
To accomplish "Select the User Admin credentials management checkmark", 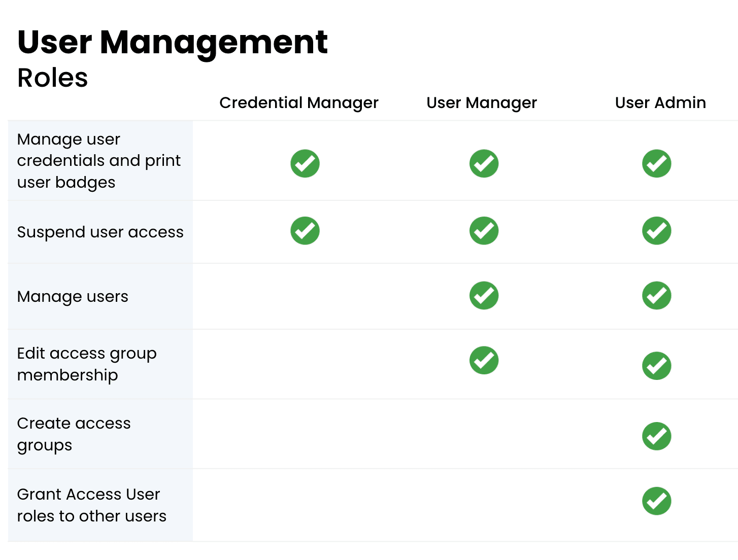I will click(657, 163).
